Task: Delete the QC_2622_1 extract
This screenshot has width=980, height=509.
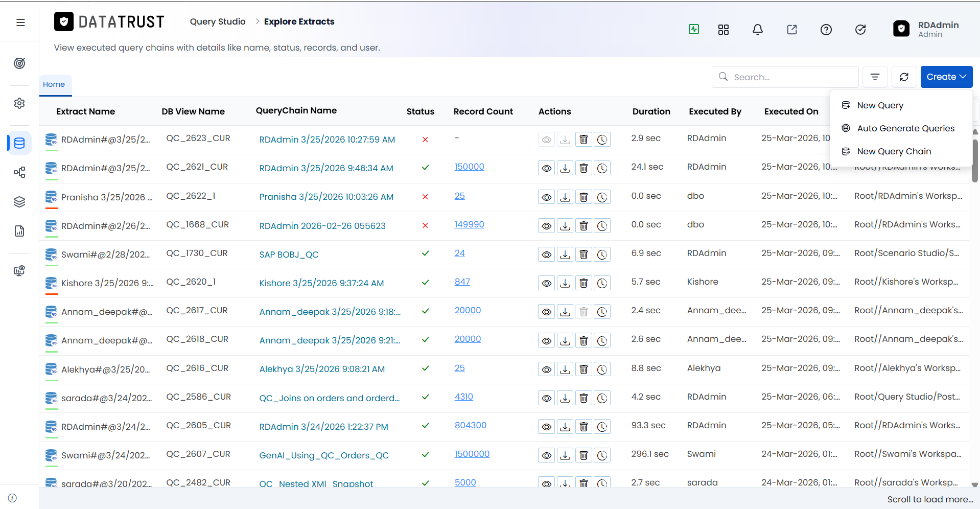Action: tap(584, 197)
